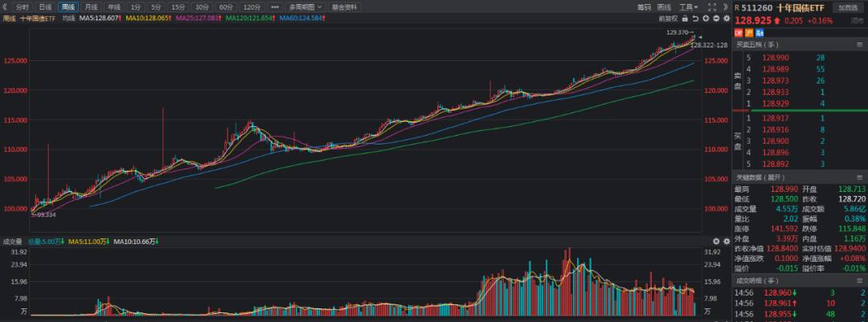Select the 60分 period button
The height and width of the screenshot is (322, 868).
[x=226, y=7]
